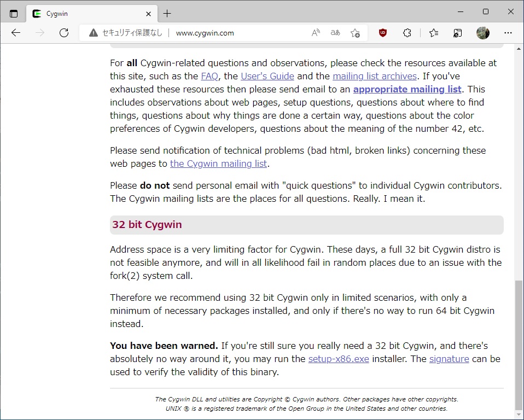Click the Cygwin favicon in the tab
The image size is (524, 420).
tap(37, 14)
